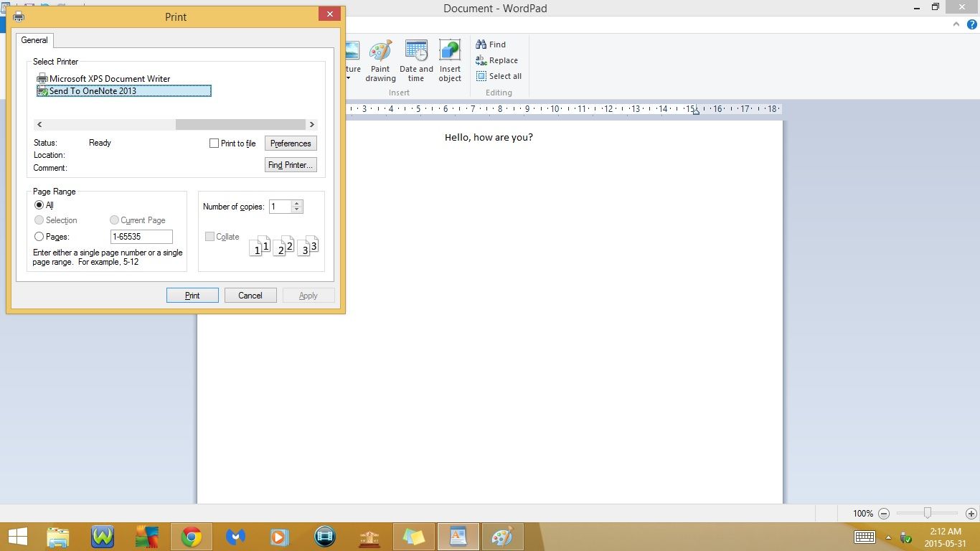Select the Pages radio button in Page Range
Screen dimensions: 980x551
tap(39, 236)
